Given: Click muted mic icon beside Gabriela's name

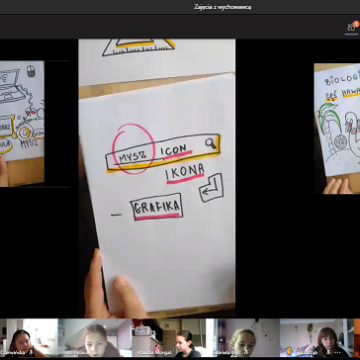Looking at the screenshot, I should coord(246,352).
